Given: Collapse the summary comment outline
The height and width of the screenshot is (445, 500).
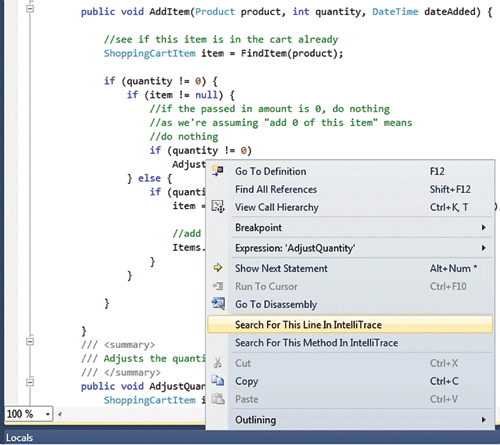Looking at the screenshot, I should [30, 341].
